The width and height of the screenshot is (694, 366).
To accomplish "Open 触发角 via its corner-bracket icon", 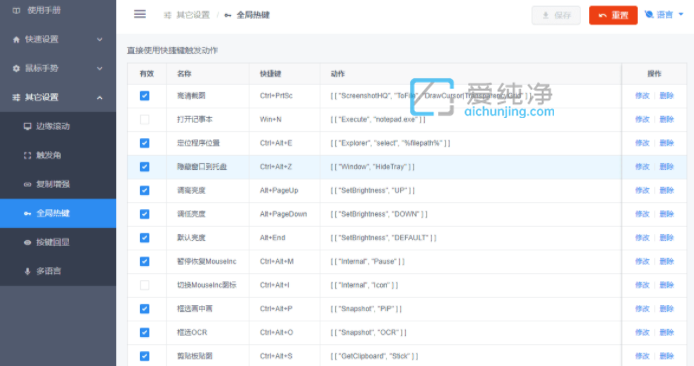I will pos(27,155).
